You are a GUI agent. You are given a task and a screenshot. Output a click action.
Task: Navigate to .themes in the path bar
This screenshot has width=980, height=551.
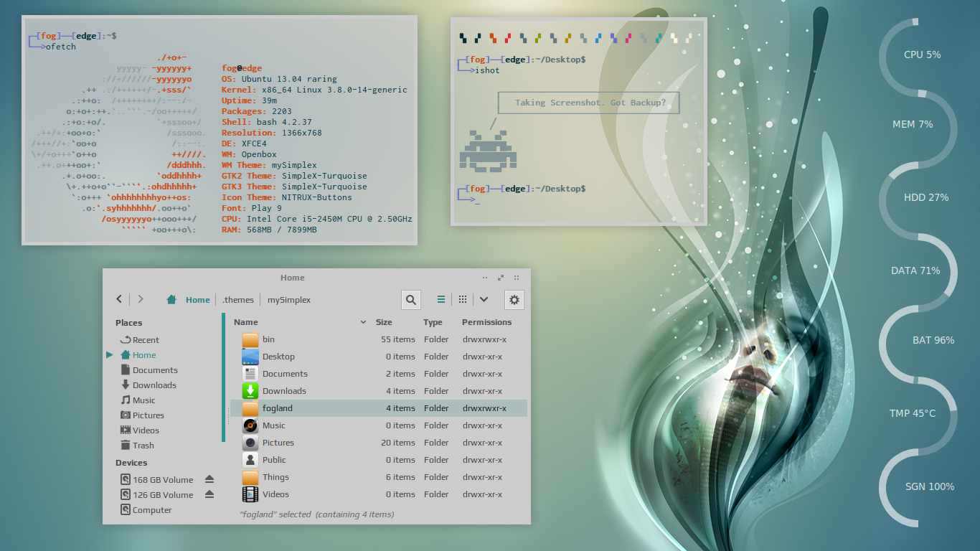click(238, 300)
